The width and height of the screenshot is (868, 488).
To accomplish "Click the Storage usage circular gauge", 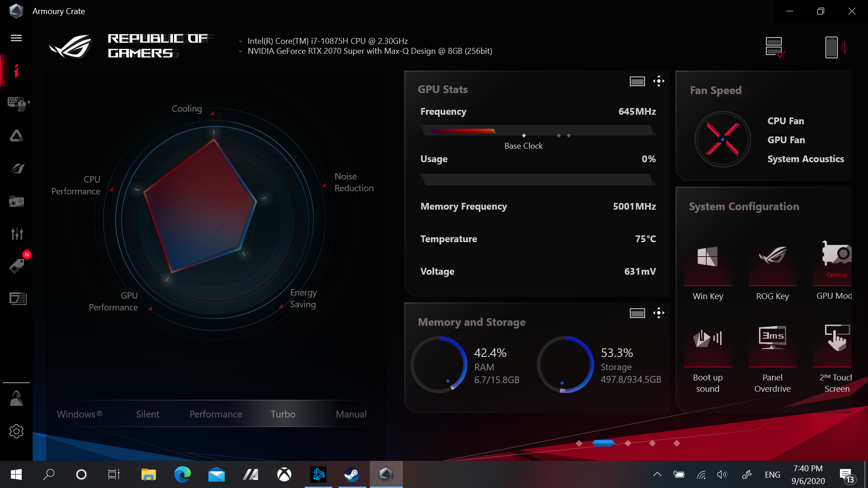I will click(x=565, y=364).
